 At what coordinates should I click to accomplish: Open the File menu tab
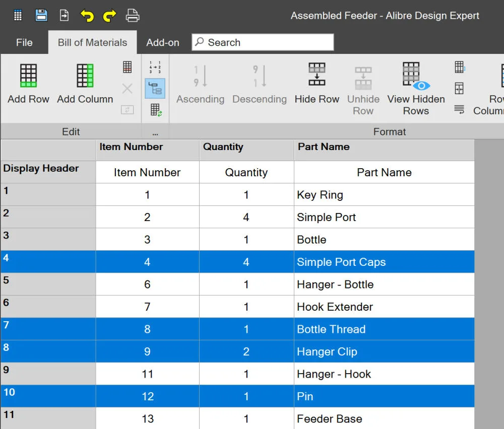pos(24,42)
